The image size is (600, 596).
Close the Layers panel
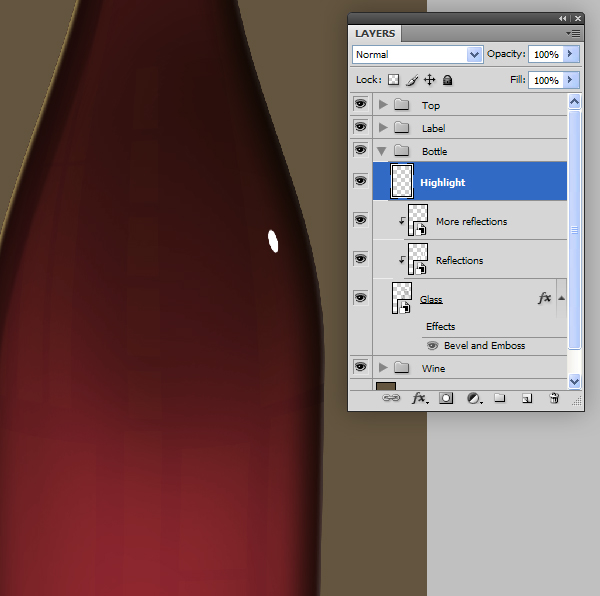(x=578, y=18)
